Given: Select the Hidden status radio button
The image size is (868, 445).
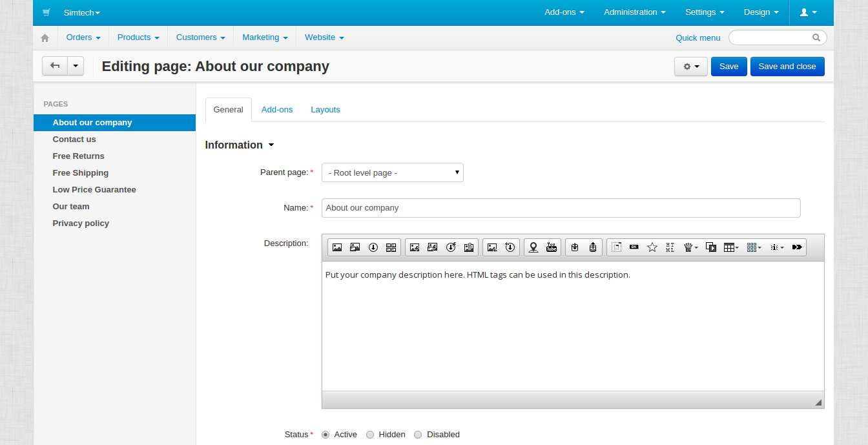Looking at the screenshot, I should pos(370,435).
